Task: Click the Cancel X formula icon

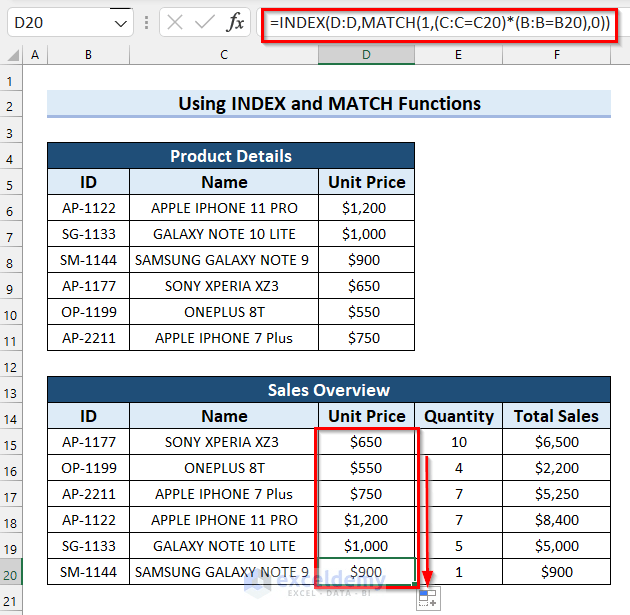Action: (x=175, y=22)
